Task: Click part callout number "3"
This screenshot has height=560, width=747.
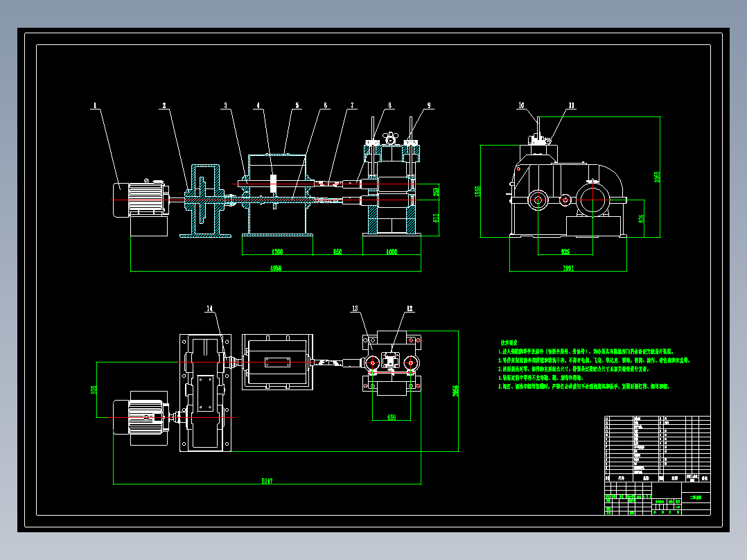Action: tap(226, 105)
